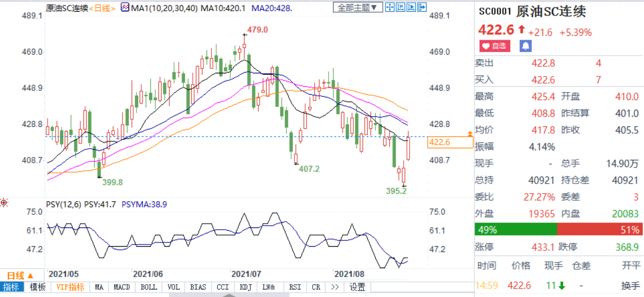This screenshot has width=644, height=297.
Task: Click the red sun icon beside PSY
Action: pos(4,202)
